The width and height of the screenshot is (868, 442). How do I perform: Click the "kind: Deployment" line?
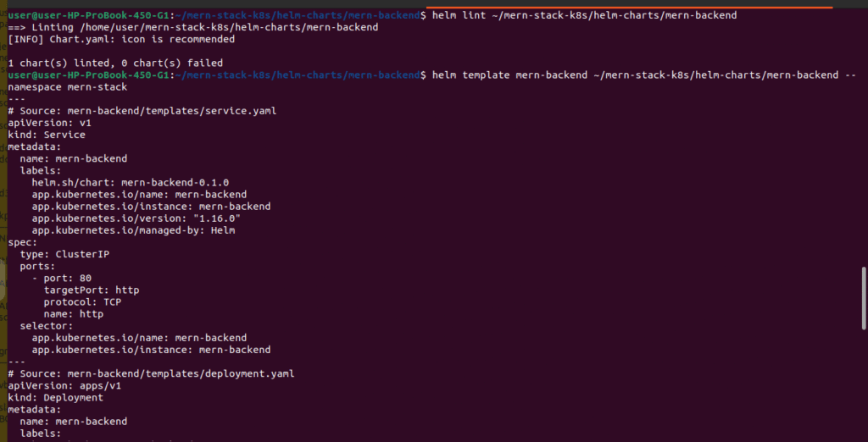[x=56, y=397]
